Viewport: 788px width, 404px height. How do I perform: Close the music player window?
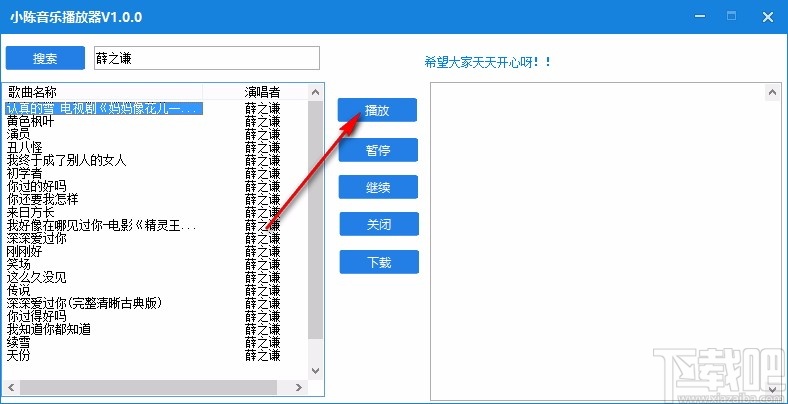coord(767,17)
